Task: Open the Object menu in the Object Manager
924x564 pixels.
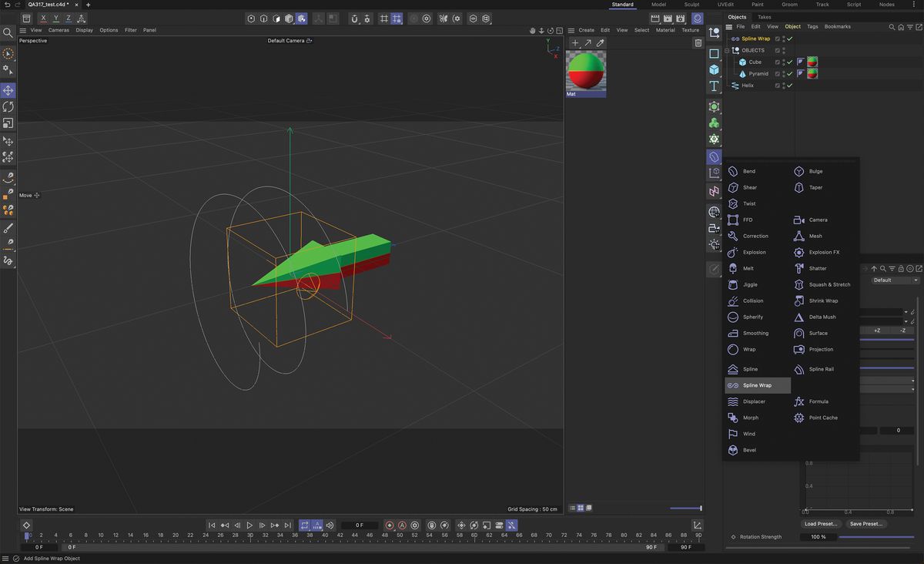Action: point(792,26)
